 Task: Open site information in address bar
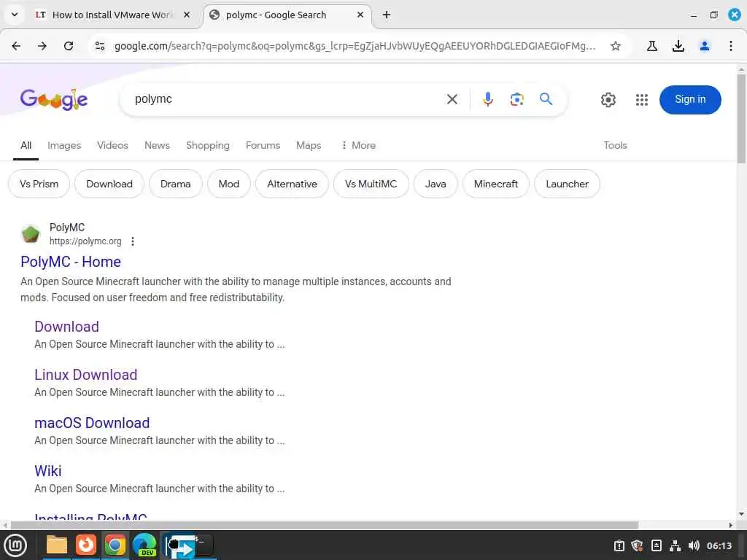click(100, 46)
